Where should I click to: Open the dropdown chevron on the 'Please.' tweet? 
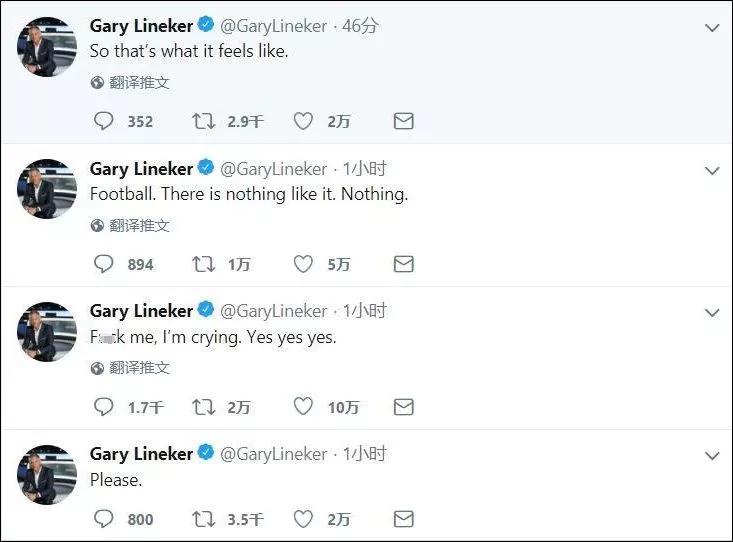[x=712, y=456]
